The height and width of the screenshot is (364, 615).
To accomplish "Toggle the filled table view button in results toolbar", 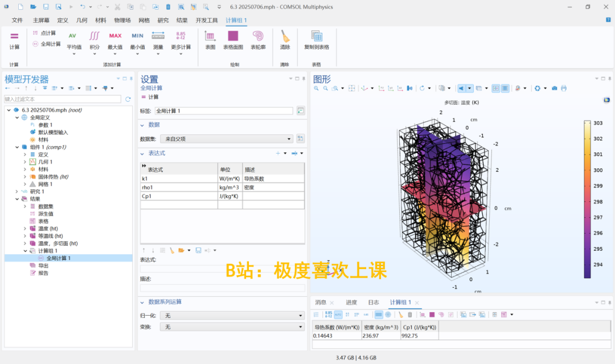I will (x=379, y=315).
